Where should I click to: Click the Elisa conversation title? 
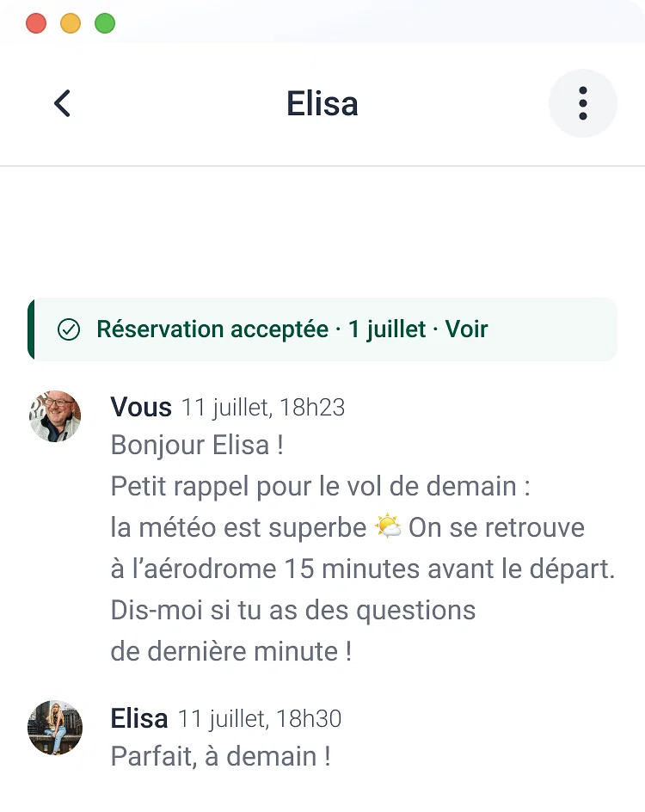[x=322, y=103]
